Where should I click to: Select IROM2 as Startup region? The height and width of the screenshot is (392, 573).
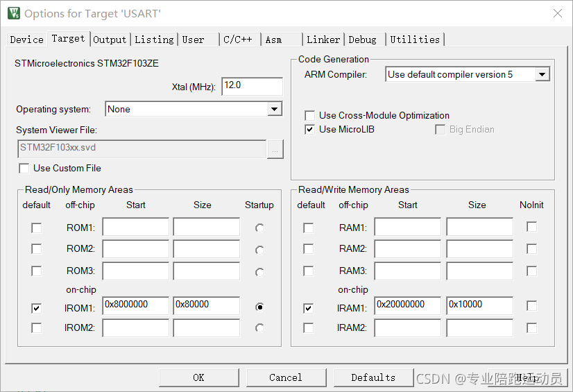(x=260, y=328)
